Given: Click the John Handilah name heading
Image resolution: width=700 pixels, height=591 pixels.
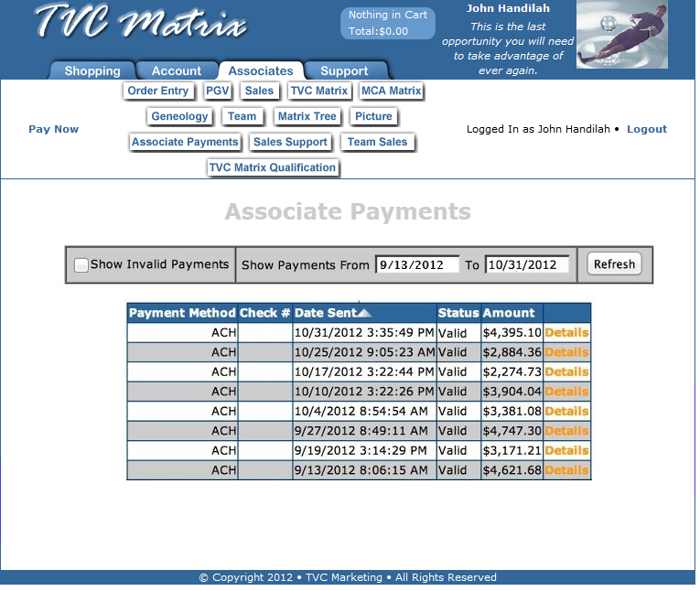Looking at the screenshot, I should click(508, 8).
